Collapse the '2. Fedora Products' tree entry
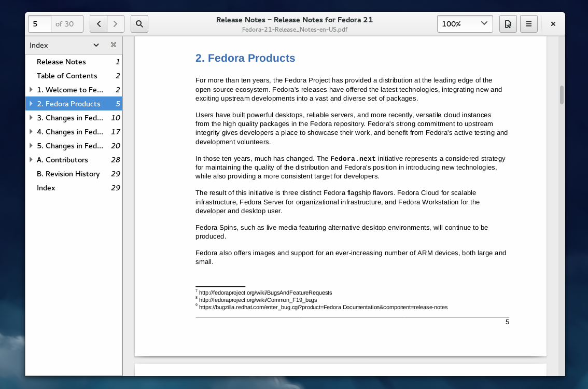 pos(31,104)
